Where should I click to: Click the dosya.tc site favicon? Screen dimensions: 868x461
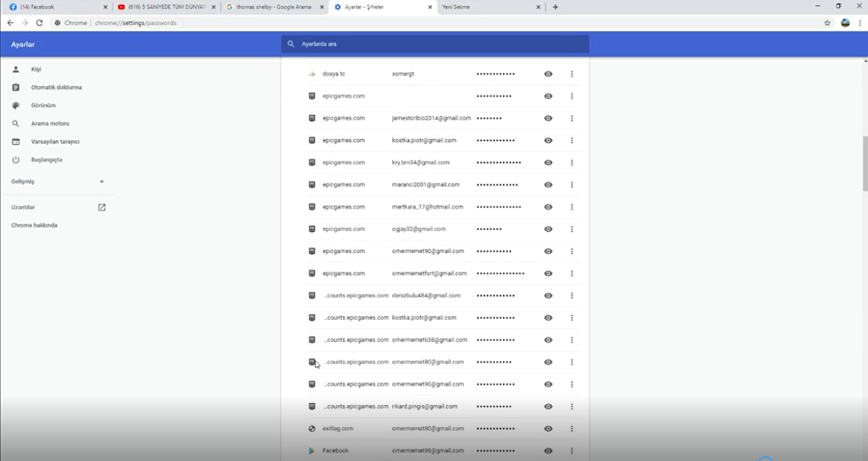[x=312, y=74]
